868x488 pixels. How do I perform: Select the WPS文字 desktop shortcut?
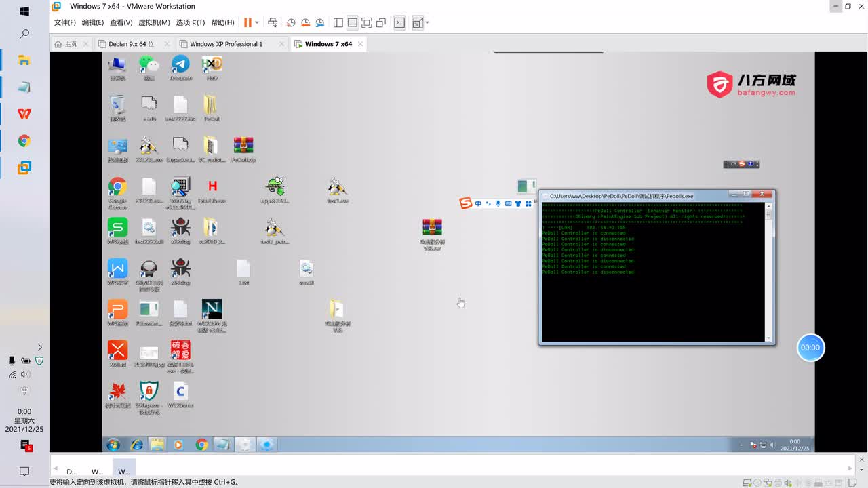117,272
